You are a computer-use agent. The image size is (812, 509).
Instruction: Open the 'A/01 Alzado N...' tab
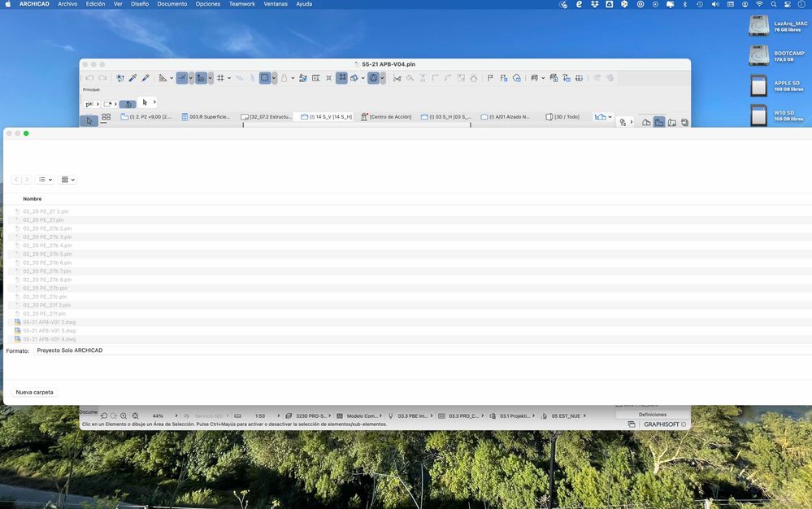(506, 117)
